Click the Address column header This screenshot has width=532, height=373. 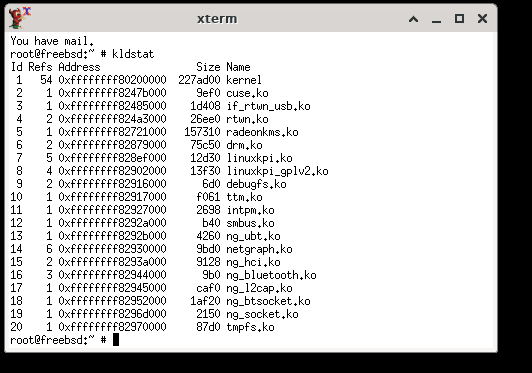tap(79, 67)
